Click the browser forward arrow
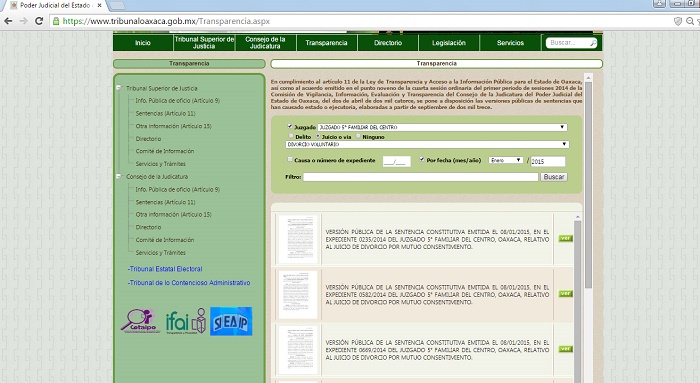Screen dimensions: 700x383 [x=23, y=21]
